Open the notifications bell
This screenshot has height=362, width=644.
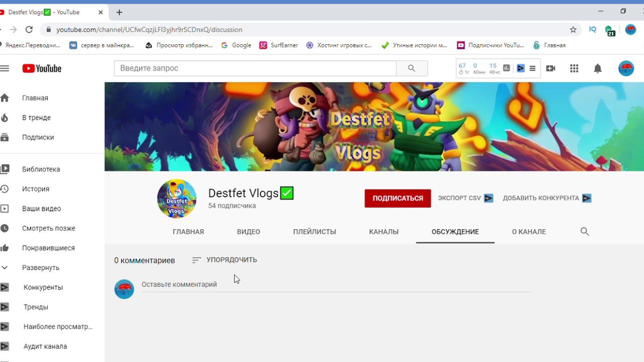click(x=598, y=68)
